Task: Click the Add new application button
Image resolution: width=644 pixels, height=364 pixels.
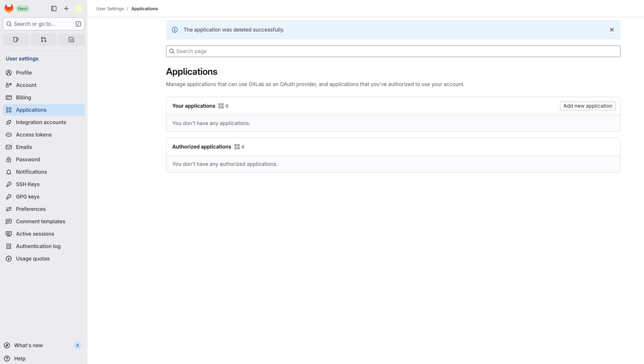Action: [587, 106]
